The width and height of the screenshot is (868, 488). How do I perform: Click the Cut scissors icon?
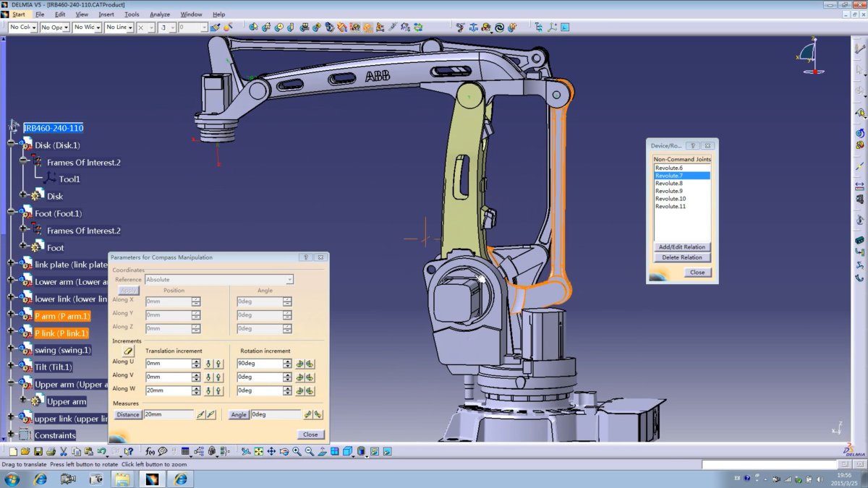[x=63, y=451]
